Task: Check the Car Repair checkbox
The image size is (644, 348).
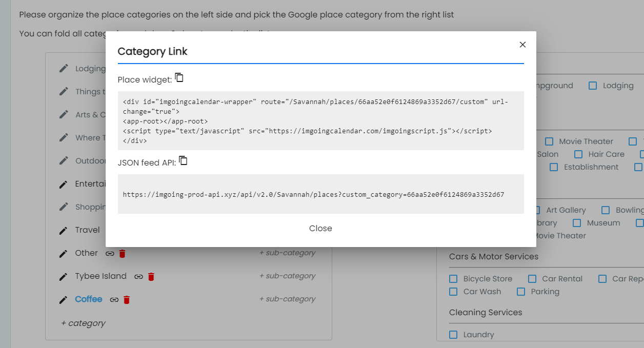Action: (x=602, y=279)
